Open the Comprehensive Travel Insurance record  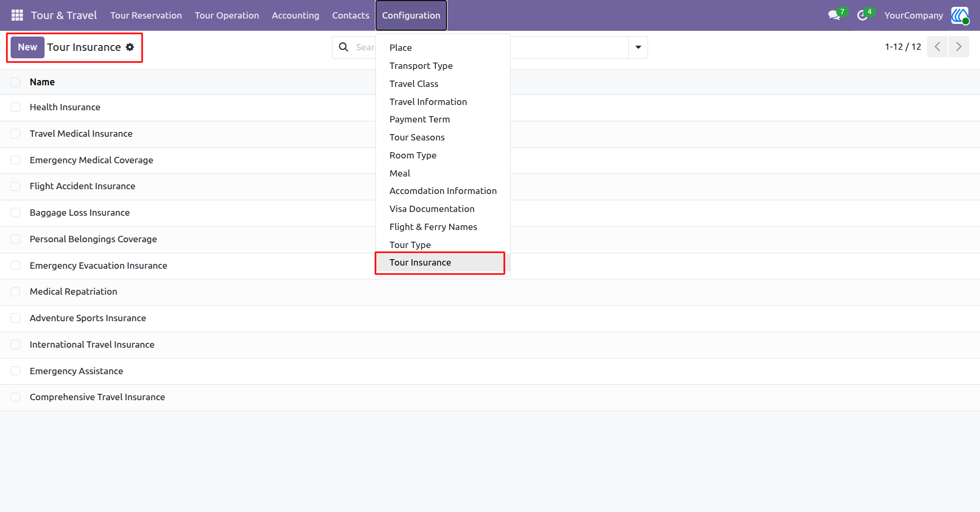[x=97, y=397]
